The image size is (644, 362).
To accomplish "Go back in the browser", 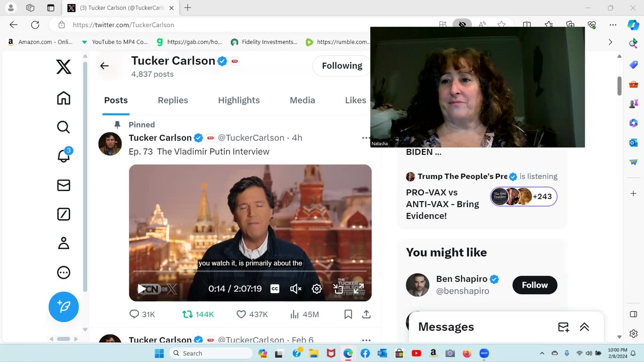I will click(14, 25).
